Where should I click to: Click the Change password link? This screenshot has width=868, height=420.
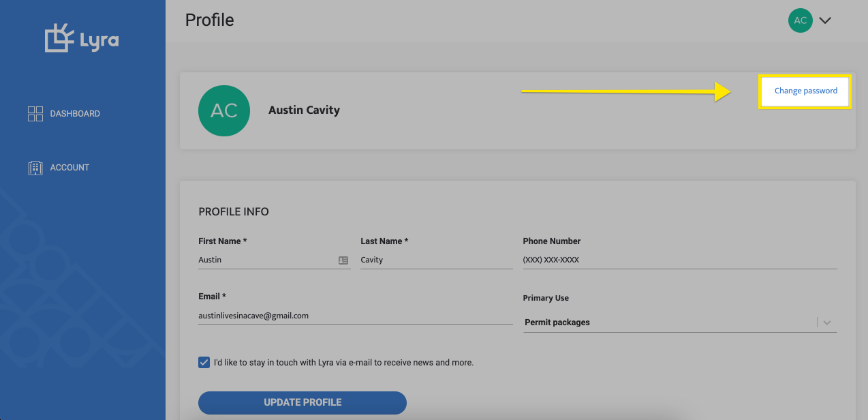[x=805, y=91]
